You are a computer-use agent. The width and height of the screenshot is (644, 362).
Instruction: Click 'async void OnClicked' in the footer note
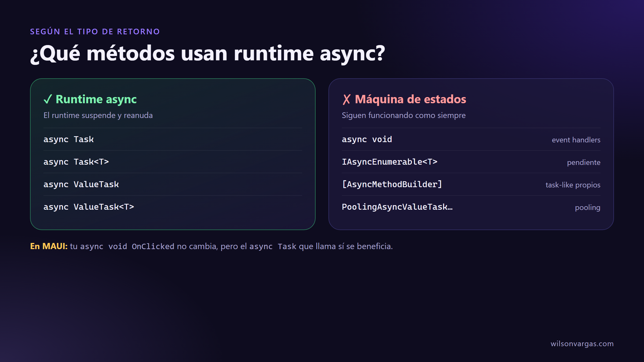pyautogui.click(x=127, y=246)
